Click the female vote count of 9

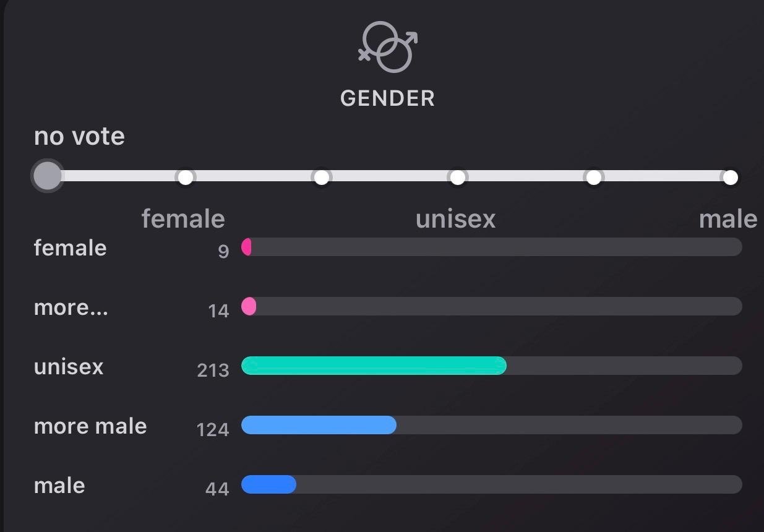click(223, 251)
